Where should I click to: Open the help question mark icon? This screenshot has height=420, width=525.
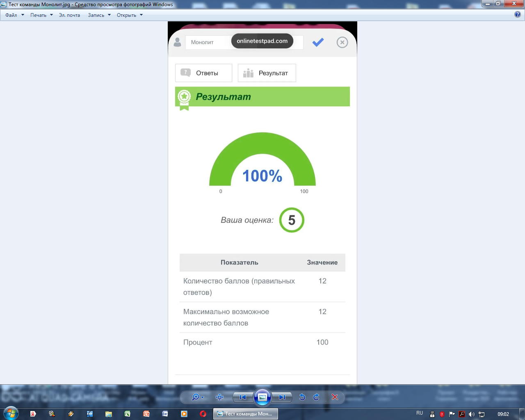[518, 14]
